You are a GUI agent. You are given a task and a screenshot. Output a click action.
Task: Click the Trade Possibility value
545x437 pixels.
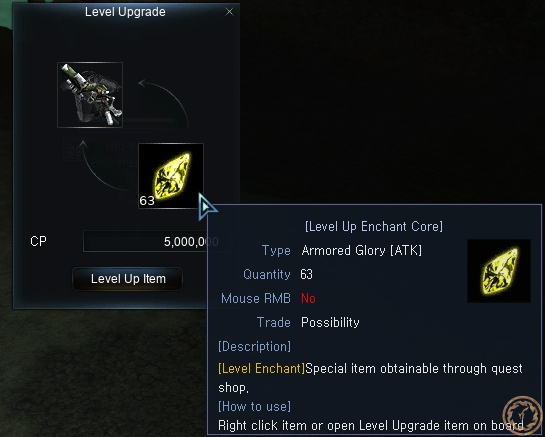(330, 322)
